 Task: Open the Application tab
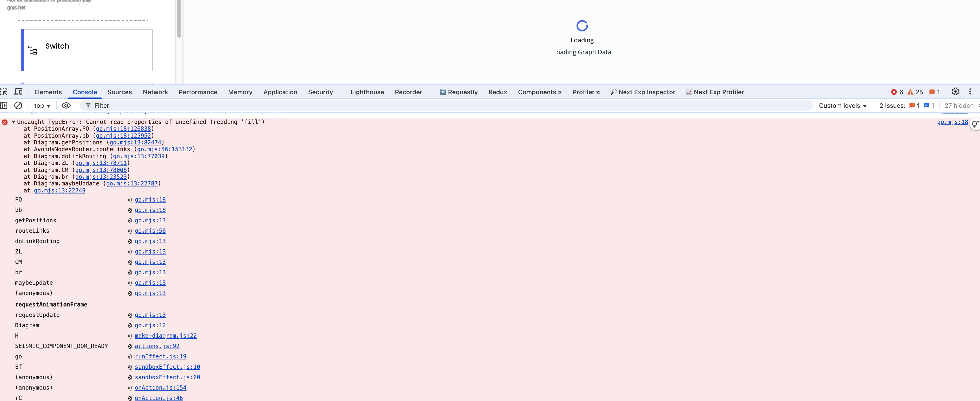click(x=280, y=92)
